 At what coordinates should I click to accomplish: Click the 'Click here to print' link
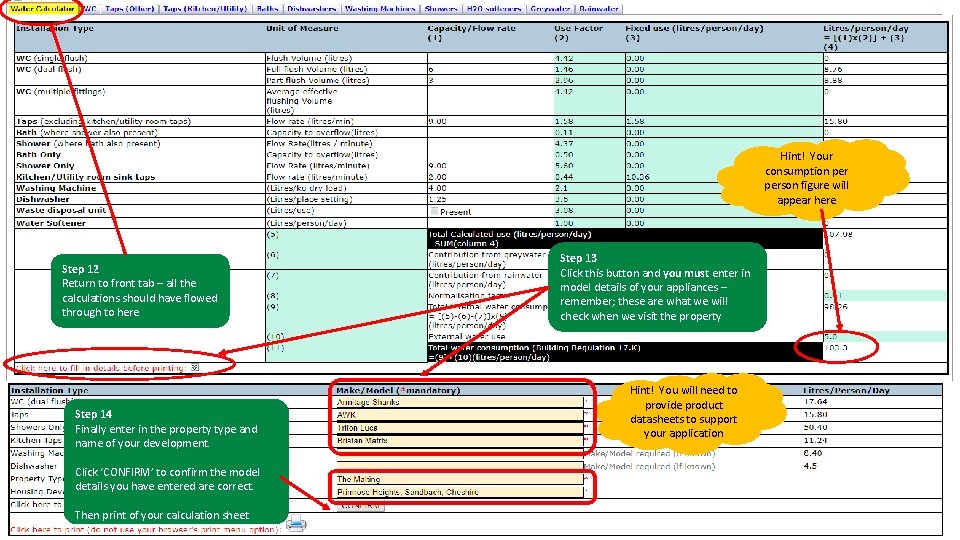pos(146,529)
